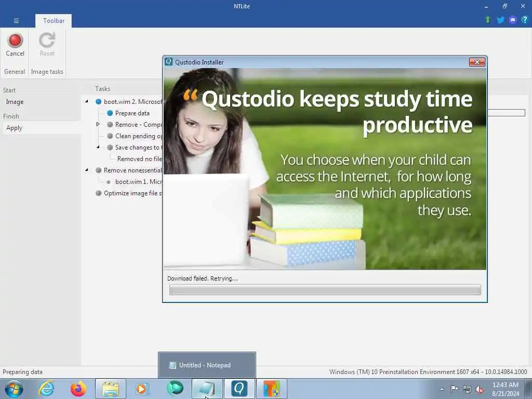Click the NTLite help question mark icon
This screenshot has height=399, width=532.
tap(525, 20)
